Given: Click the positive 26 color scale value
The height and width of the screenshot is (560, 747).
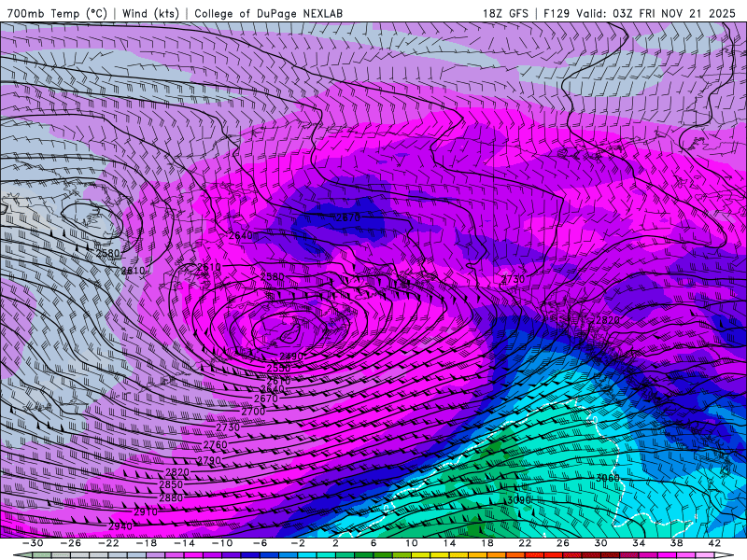Looking at the screenshot, I should point(563,543).
